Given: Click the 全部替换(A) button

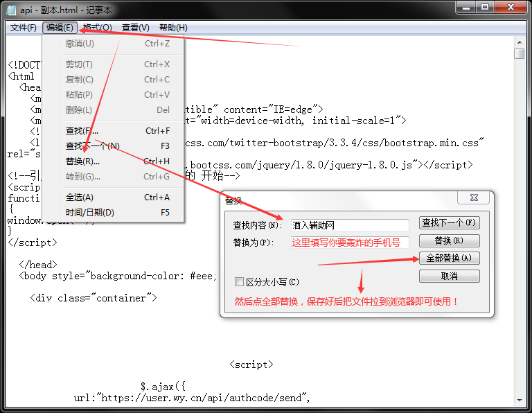Looking at the screenshot, I should (449, 258).
